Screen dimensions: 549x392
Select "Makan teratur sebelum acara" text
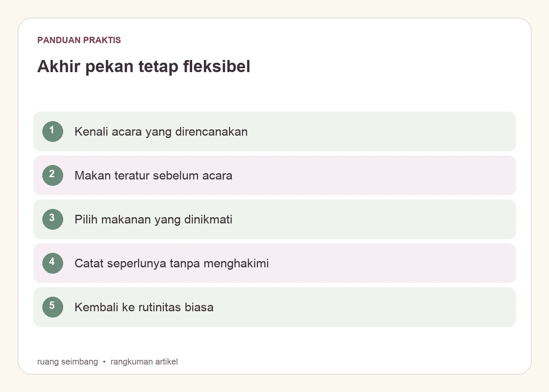pyautogui.click(x=153, y=176)
